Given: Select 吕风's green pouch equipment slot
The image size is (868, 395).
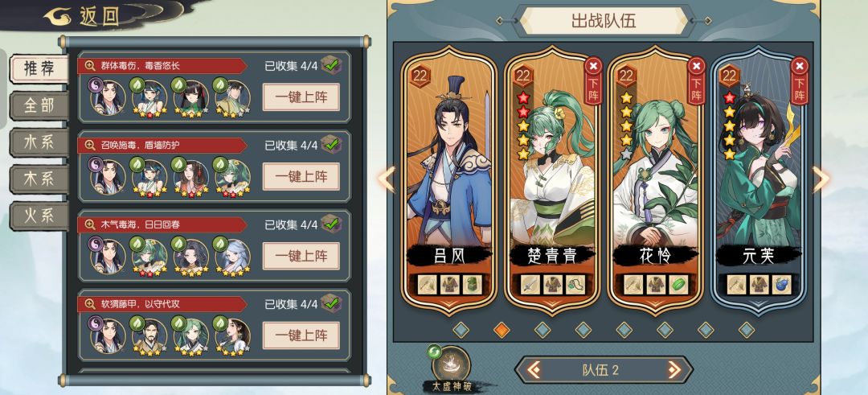Looking at the screenshot, I should [x=473, y=284].
